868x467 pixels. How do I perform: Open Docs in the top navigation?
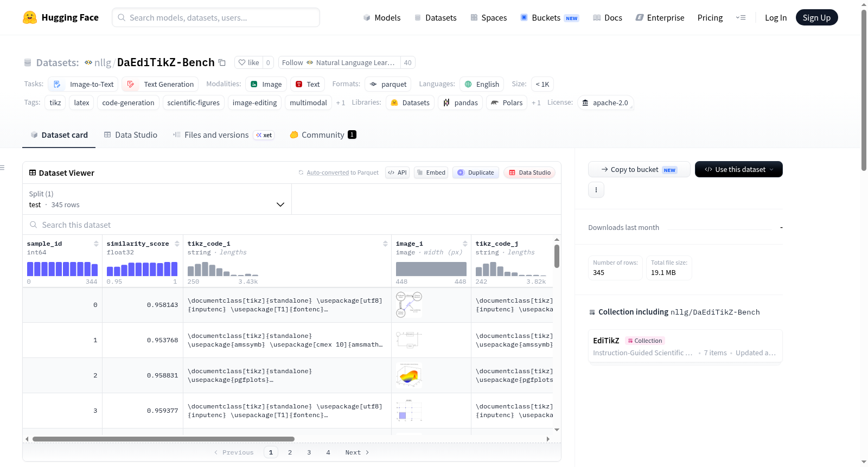point(607,17)
